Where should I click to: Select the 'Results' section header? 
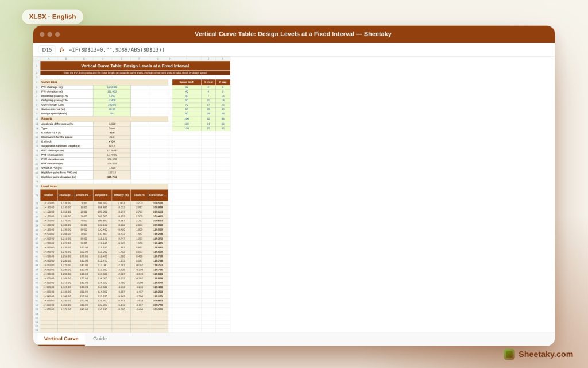click(x=105, y=118)
